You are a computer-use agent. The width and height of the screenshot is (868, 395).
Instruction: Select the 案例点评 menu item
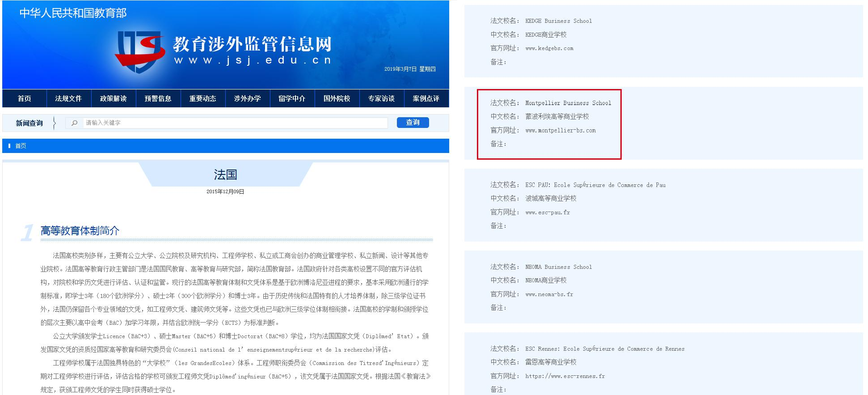[x=426, y=98]
